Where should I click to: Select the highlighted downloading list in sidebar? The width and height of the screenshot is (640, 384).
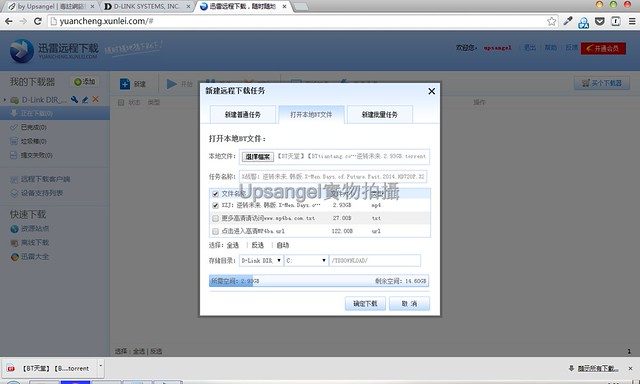click(55, 113)
